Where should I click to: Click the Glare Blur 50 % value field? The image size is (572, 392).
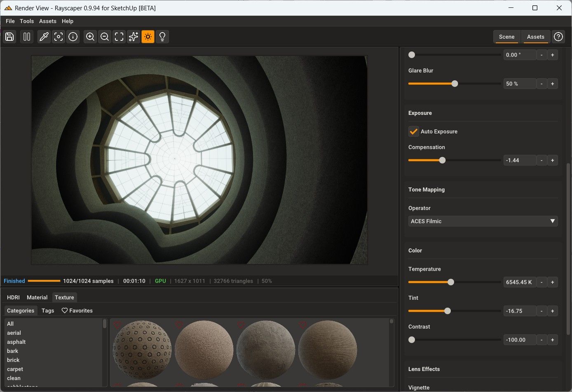(520, 84)
